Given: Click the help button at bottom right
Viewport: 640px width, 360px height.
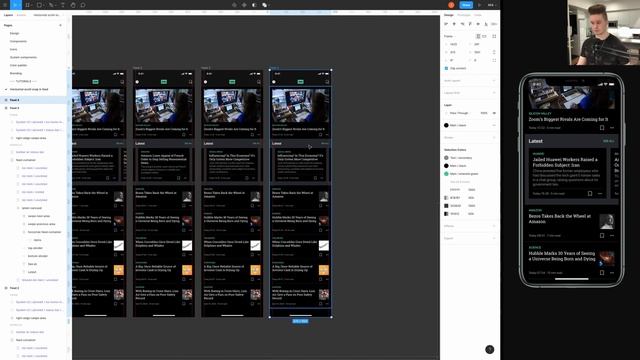Looking at the screenshot, I should 489,349.
